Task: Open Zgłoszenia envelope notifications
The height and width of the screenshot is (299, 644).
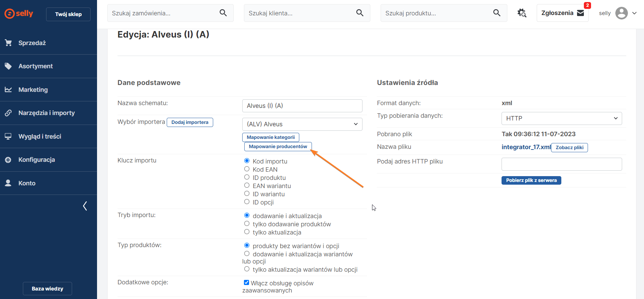Action: pos(580,13)
